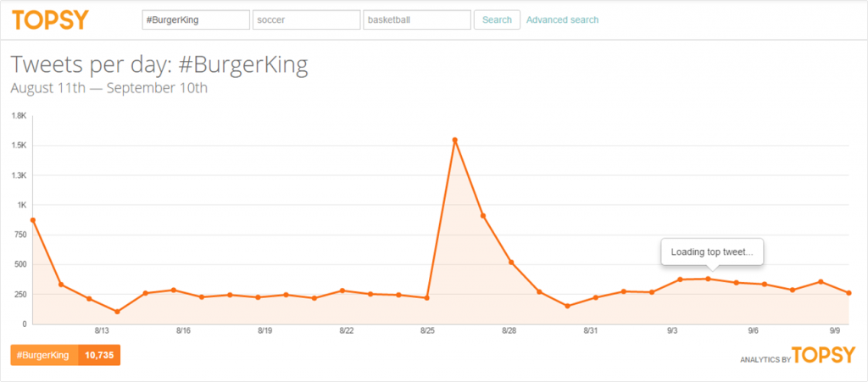Screen dimensions: 868x382
Task: Click the 9/6 axis label
Action: [x=754, y=330]
